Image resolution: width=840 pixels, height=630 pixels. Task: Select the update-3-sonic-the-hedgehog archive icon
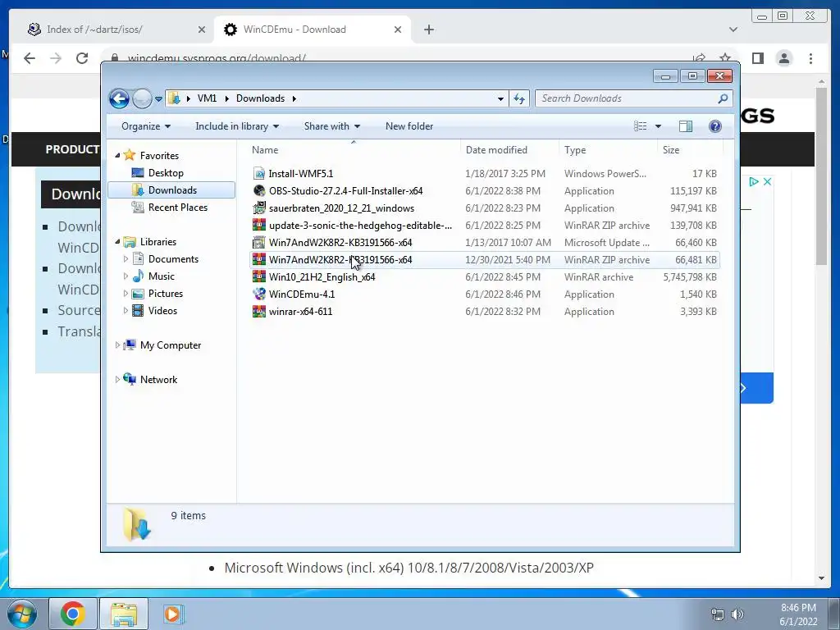click(x=258, y=225)
